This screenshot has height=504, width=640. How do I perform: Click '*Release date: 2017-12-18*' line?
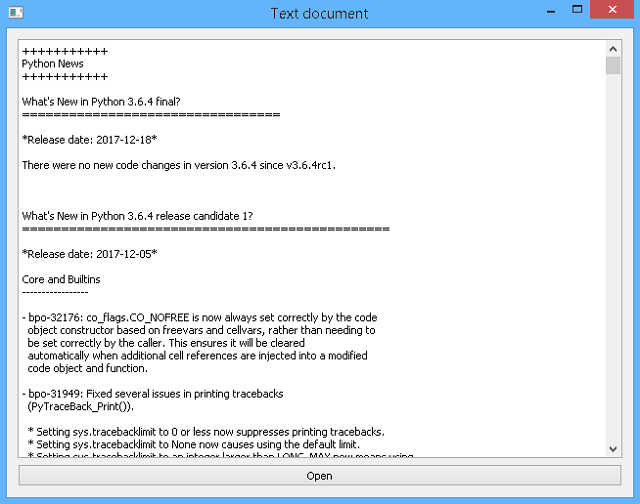tap(89, 140)
